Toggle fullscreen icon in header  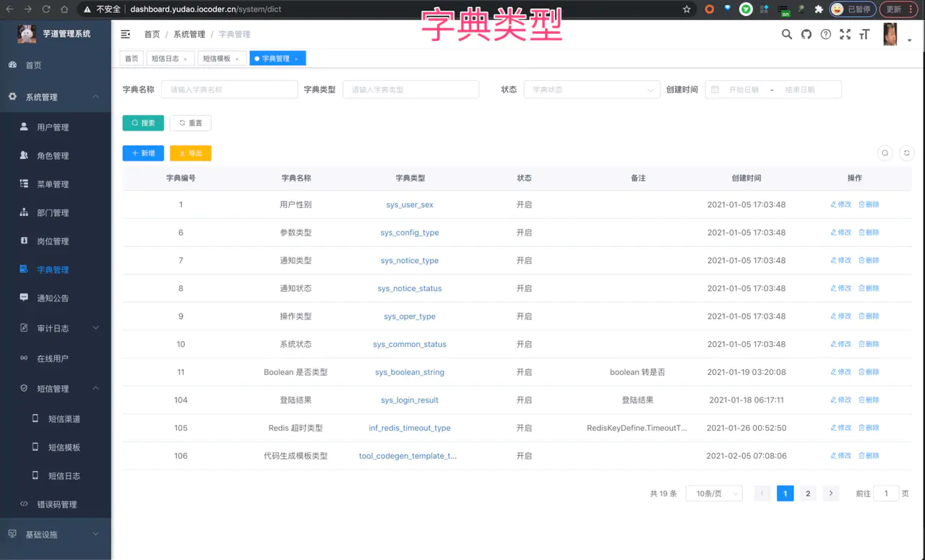click(x=845, y=34)
